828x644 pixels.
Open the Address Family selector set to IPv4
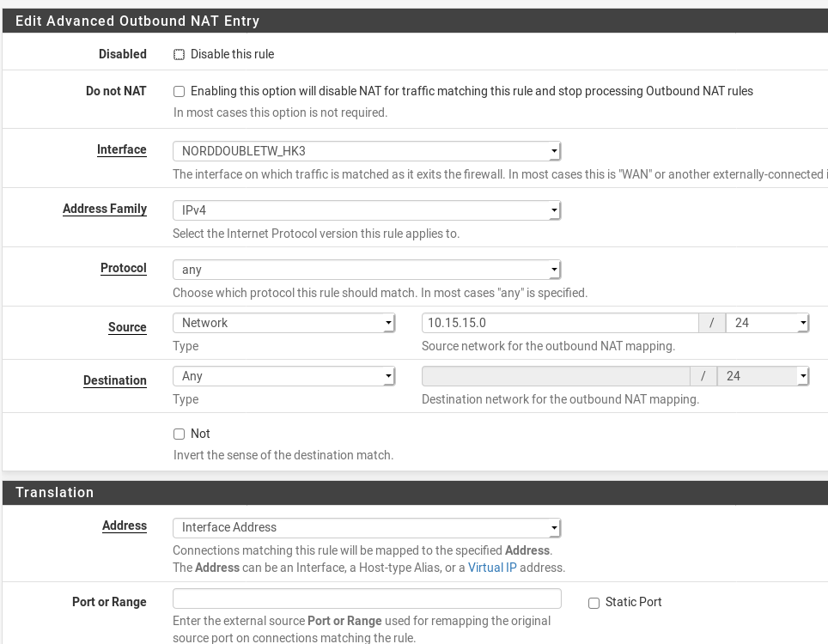pyautogui.click(x=367, y=210)
